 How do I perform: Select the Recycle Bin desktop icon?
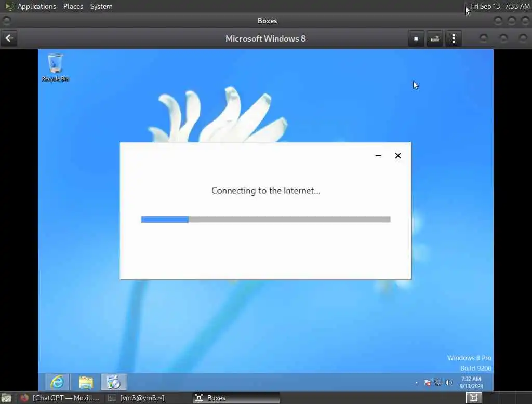tap(55, 68)
